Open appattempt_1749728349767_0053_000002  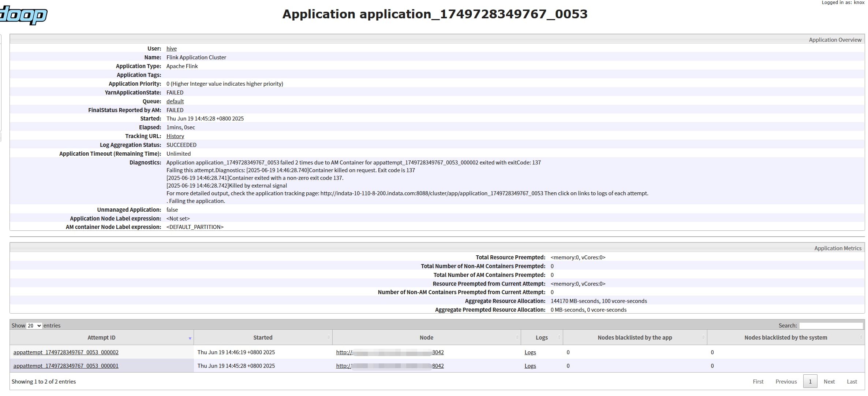click(66, 352)
